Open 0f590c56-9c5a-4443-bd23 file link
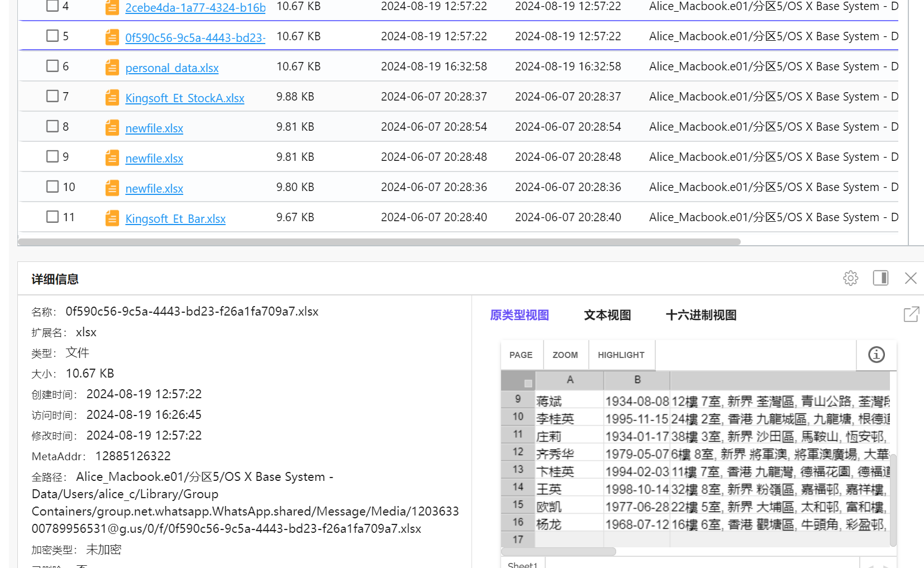 click(x=196, y=38)
